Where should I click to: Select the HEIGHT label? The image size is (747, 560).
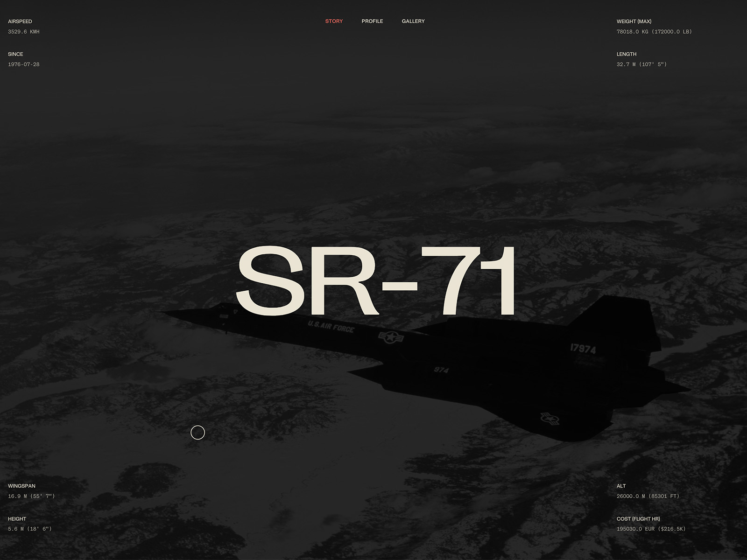click(17, 518)
